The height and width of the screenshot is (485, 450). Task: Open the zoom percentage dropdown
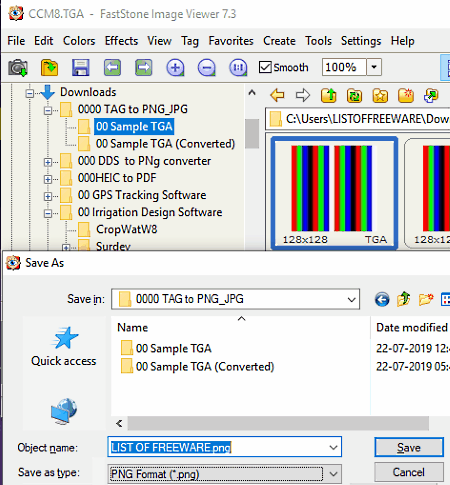[x=374, y=67]
